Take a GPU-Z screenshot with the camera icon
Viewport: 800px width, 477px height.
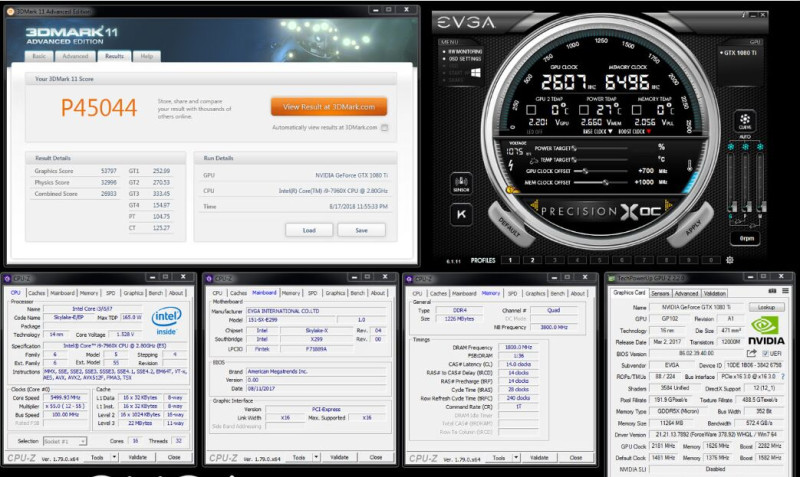772,291
